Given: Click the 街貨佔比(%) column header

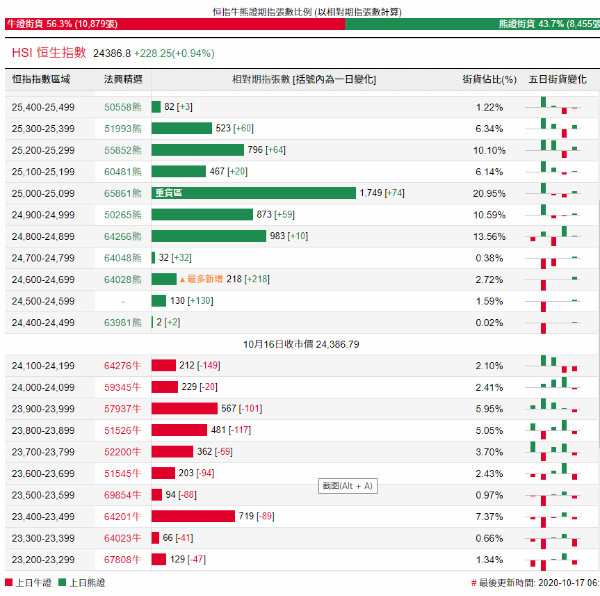Looking at the screenshot, I should pyautogui.click(x=489, y=79).
